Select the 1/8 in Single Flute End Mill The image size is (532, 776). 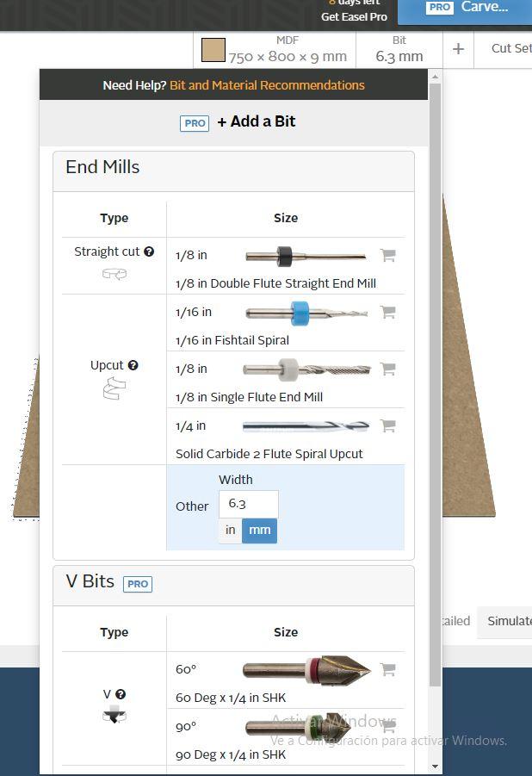285,379
